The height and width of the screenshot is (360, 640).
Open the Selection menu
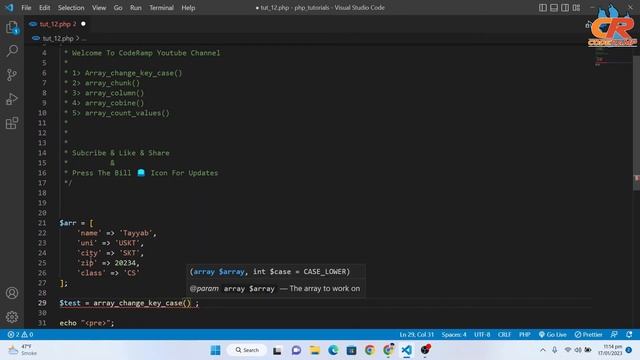click(x=71, y=7)
